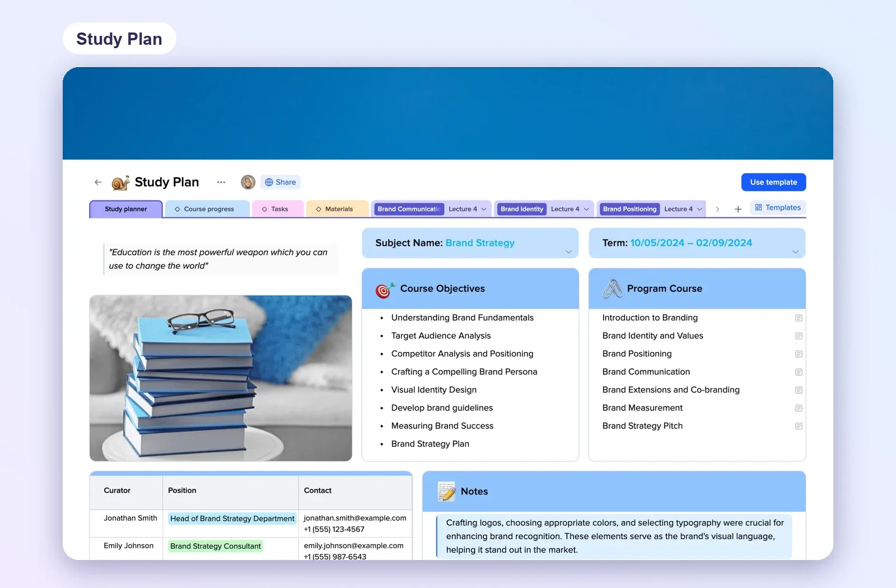Viewport: 896px width, 588px height.
Task: Open page icon for Brand Communication row
Action: click(799, 372)
